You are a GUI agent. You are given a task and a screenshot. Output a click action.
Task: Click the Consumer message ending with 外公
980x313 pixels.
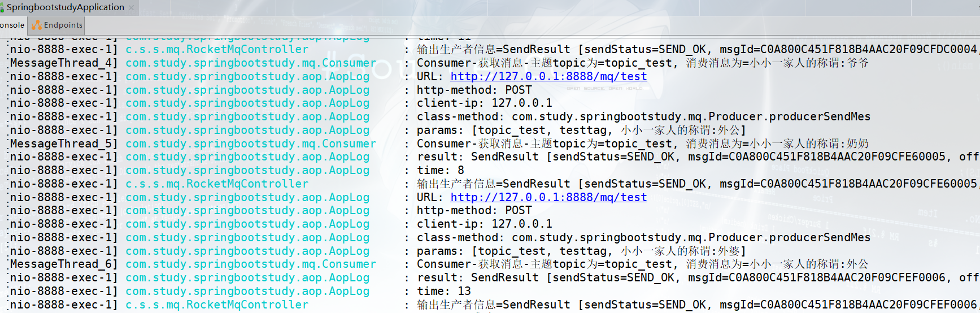643,264
